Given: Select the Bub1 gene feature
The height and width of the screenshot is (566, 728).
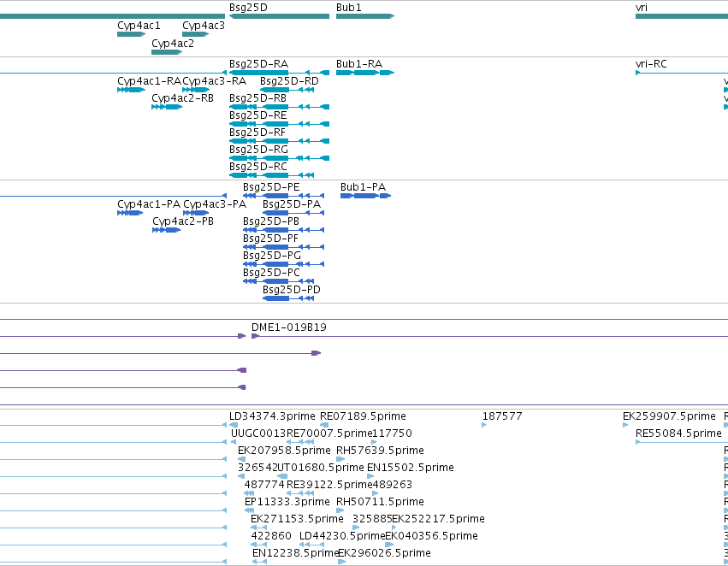Looking at the screenshot, I should [365, 16].
